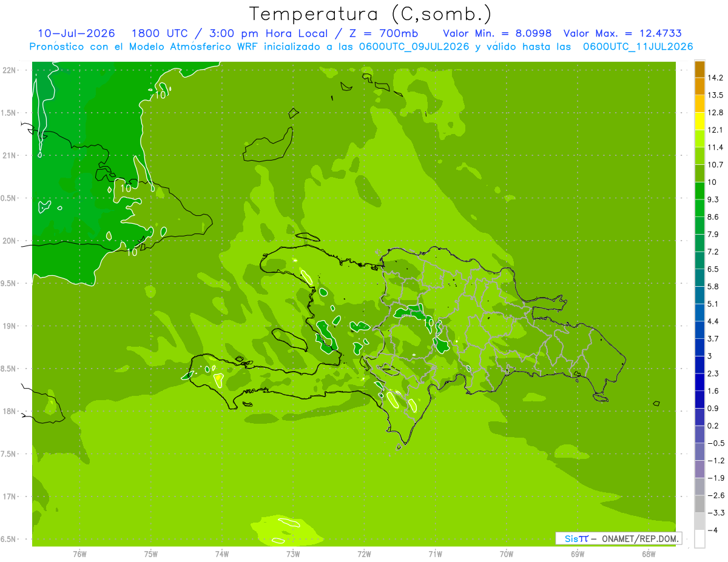Click the "2.3" colorbar value
The image size is (728, 562).
(x=713, y=373)
